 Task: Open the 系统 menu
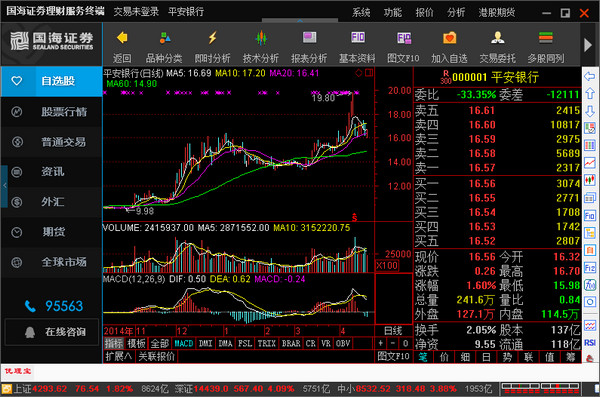point(361,13)
